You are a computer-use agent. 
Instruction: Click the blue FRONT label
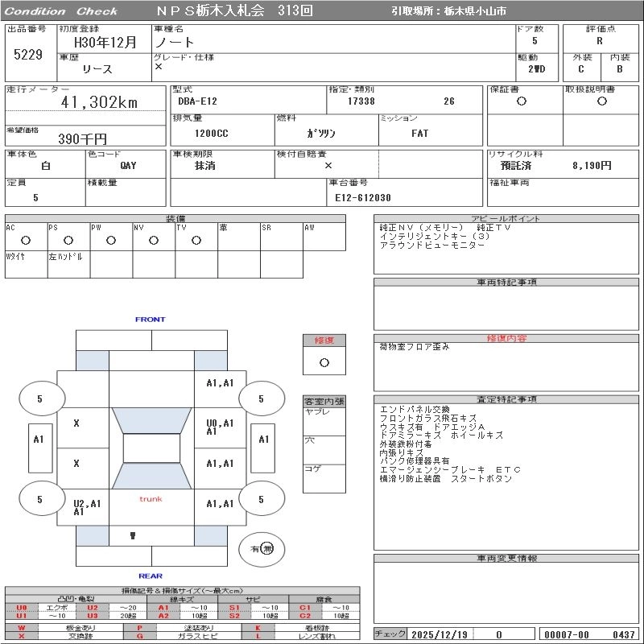[150, 320]
